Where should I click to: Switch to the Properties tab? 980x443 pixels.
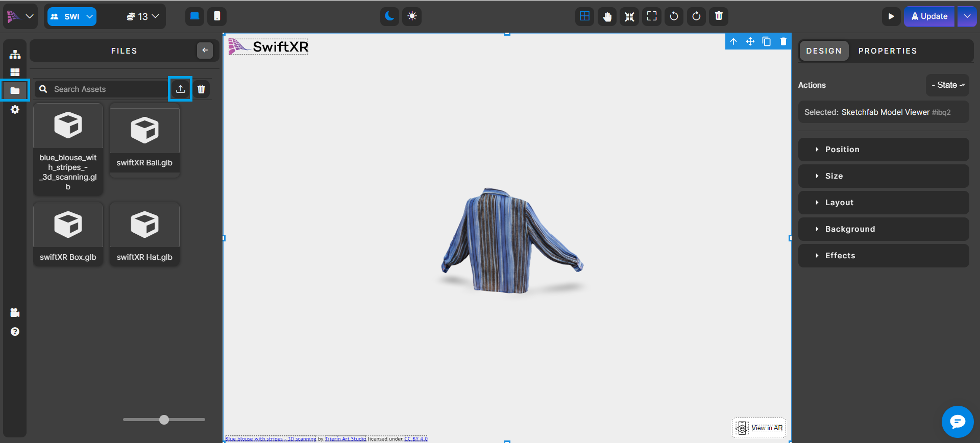(x=887, y=51)
